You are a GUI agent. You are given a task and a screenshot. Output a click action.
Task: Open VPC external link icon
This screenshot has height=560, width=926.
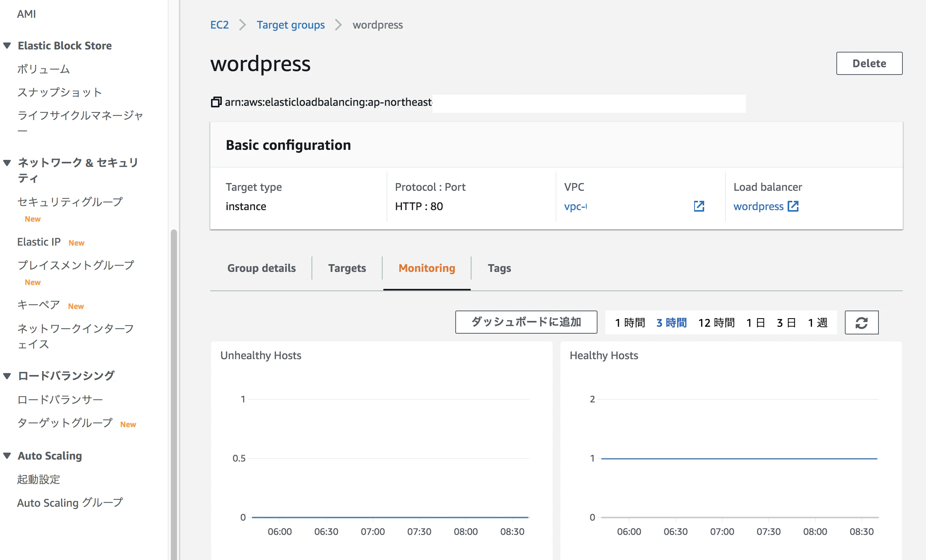click(699, 206)
